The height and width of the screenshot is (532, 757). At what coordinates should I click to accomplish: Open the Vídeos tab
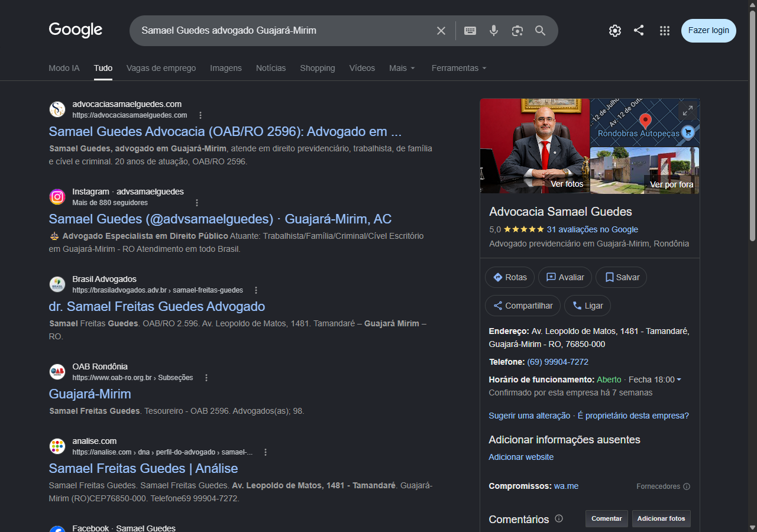click(x=362, y=68)
